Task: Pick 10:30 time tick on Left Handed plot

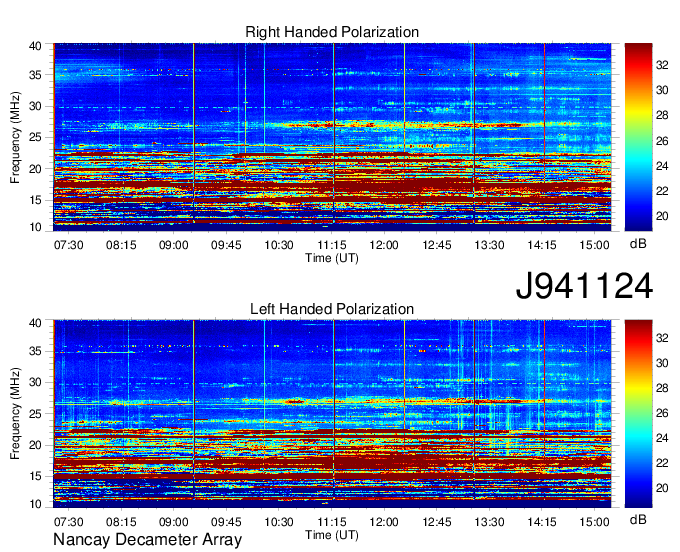Action: click(x=279, y=522)
